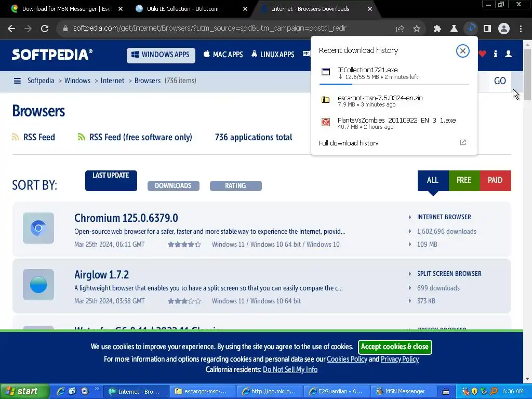The image size is (532, 399).
Task: Open the Chrome profile avatar
Action: pos(504,29)
